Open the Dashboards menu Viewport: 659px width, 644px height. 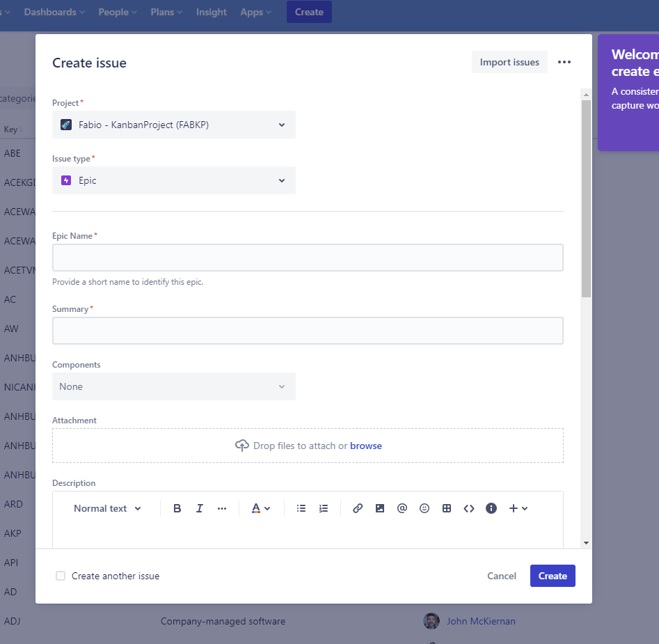click(54, 13)
